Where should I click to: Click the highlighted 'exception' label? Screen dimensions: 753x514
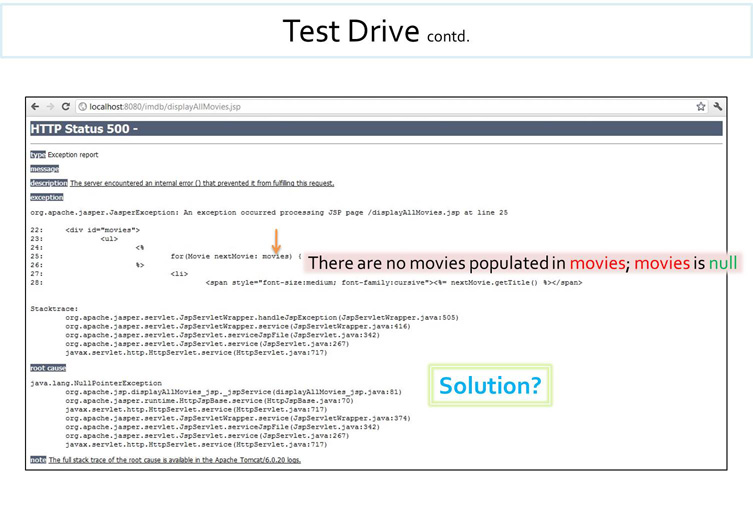[46, 197]
